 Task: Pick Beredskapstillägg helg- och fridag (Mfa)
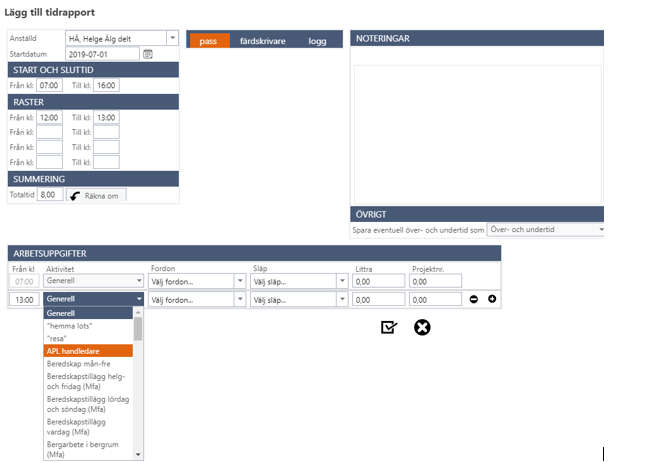click(x=88, y=381)
